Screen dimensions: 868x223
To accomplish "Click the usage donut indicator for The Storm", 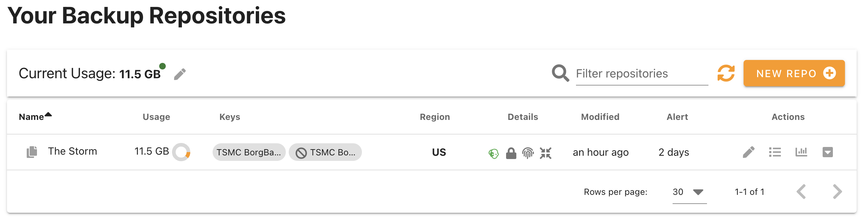I will pyautogui.click(x=182, y=152).
